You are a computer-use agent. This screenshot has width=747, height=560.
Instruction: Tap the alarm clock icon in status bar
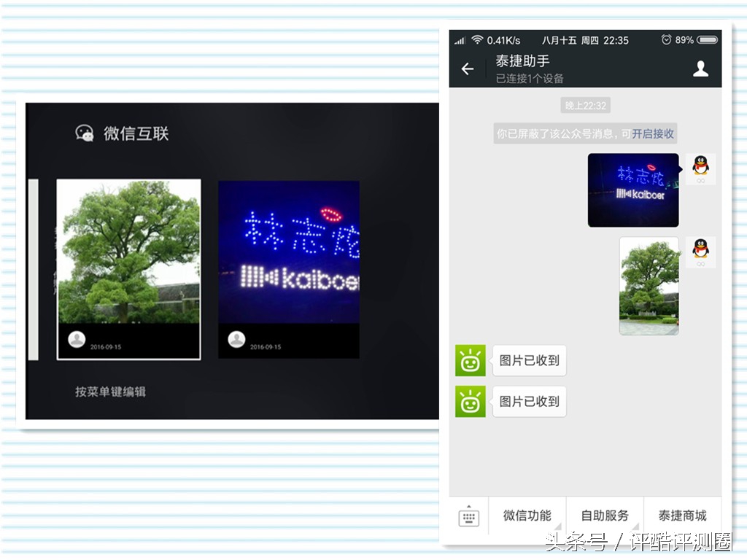tap(667, 40)
